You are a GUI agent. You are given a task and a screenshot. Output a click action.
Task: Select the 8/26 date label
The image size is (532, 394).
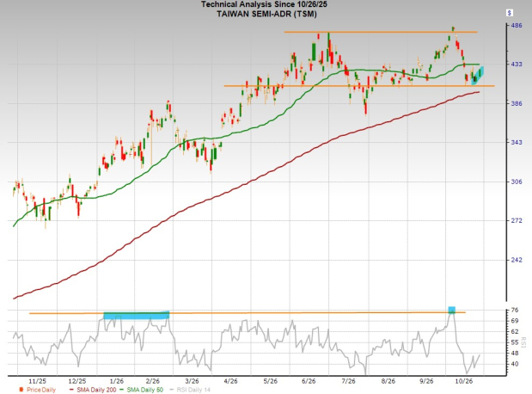click(388, 381)
